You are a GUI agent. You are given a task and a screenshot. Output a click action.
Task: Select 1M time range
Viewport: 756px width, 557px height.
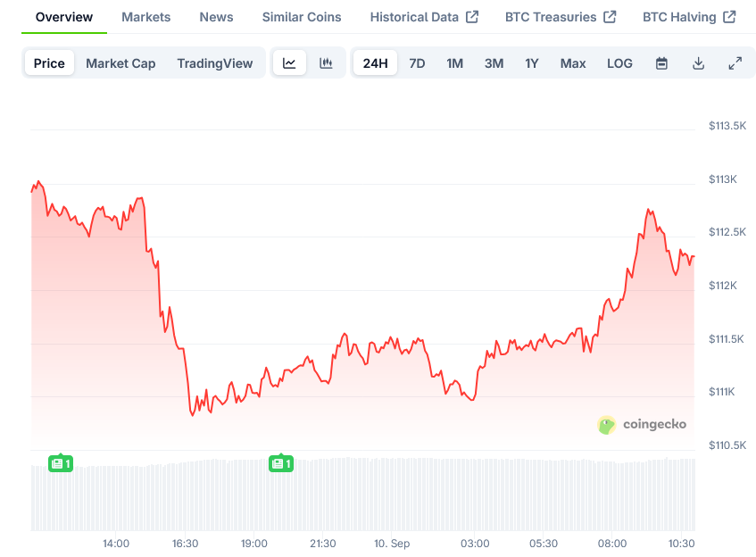pos(454,63)
